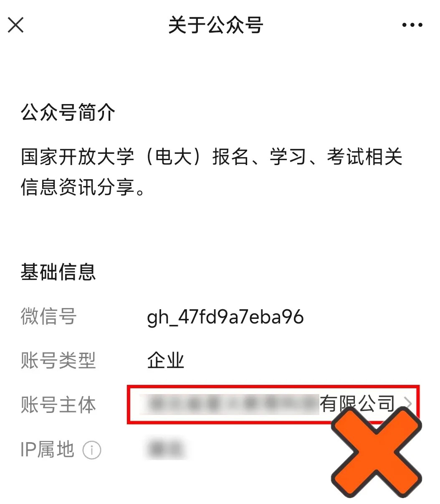Click the 账号类型 field label
The width and height of the screenshot is (440, 504).
click(58, 361)
